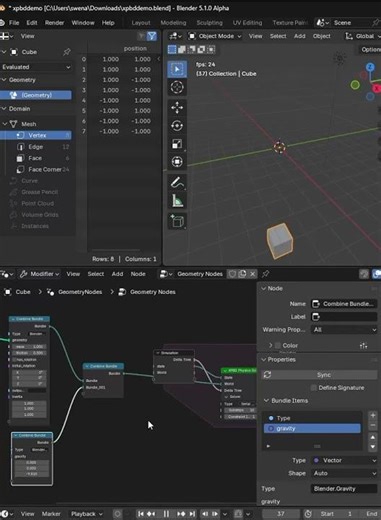
Task: Enable the node Color checkbox
Action: click(x=278, y=345)
